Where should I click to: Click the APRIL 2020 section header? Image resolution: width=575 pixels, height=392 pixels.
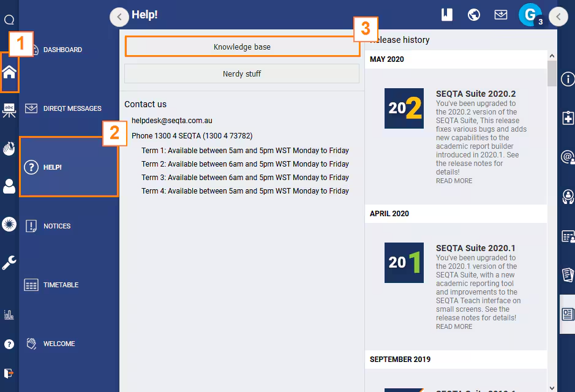click(456, 213)
